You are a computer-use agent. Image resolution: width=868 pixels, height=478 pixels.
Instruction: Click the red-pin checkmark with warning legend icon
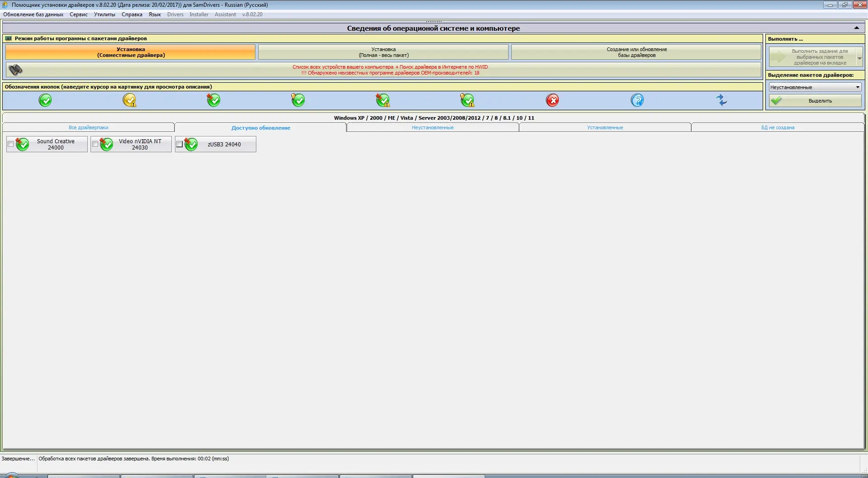(x=383, y=100)
